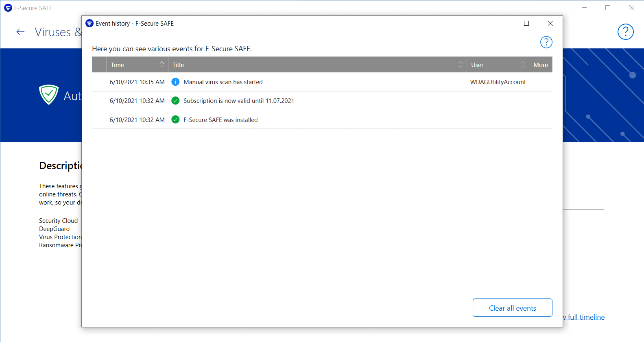Go back using the arrow icon
This screenshot has height=342, width=644.
coord(20,32)
